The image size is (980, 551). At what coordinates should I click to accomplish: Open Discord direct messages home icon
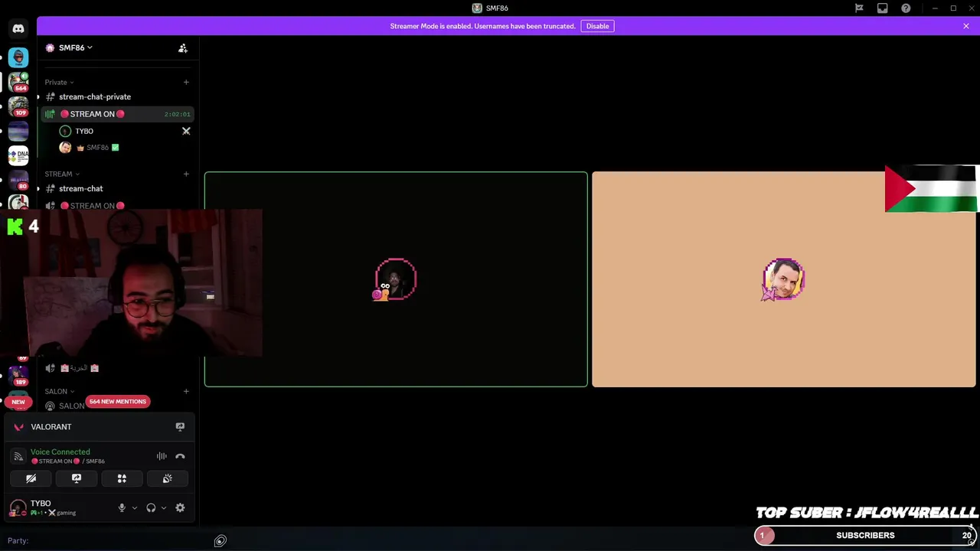pyautogui.click(x=18, y=28)
